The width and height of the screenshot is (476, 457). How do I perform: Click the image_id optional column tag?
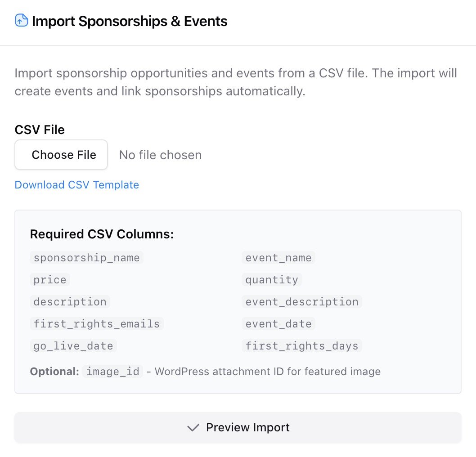[113, 372]
